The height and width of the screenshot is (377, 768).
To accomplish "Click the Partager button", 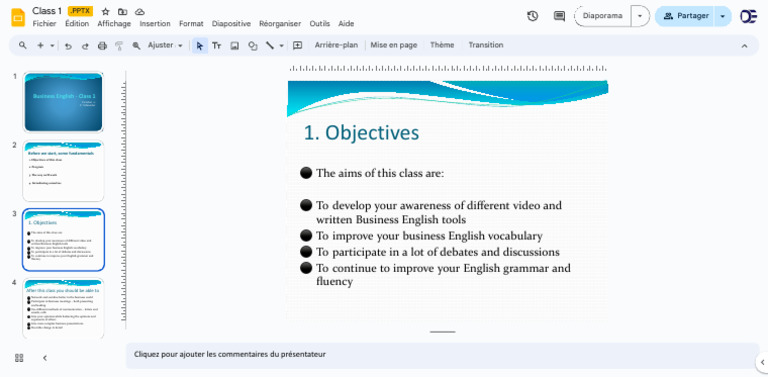I will point(685,16).
